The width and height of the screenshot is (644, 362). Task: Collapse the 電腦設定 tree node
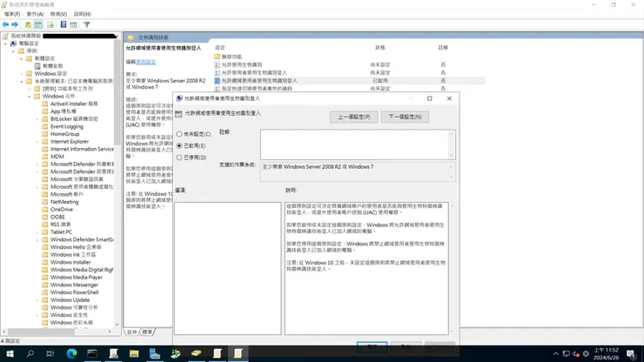click(6, 44)
